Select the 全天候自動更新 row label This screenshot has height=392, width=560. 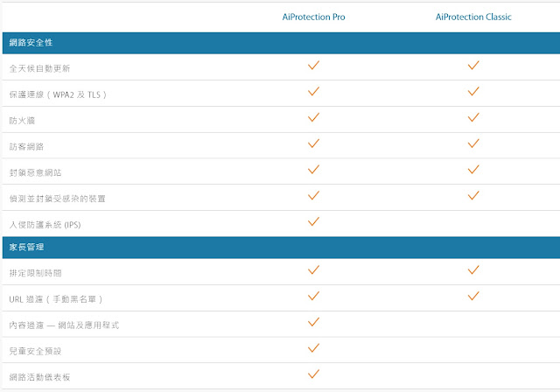[x=39, y=68]
